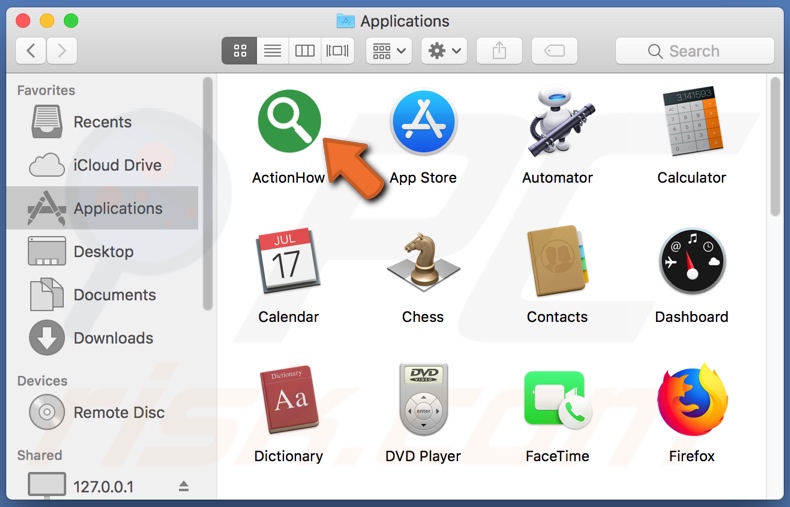This screenshot has height=507, width=790.
Task: Click the Edit Tags button
Action: [x=554, y=51]
